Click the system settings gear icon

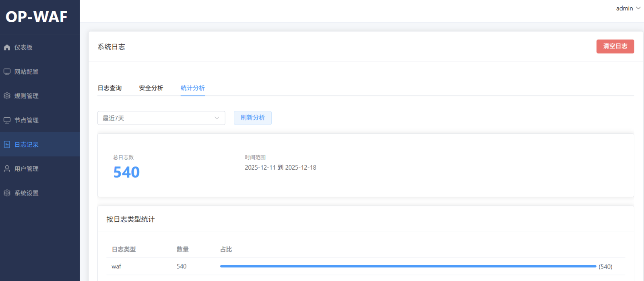click(7, 193)
